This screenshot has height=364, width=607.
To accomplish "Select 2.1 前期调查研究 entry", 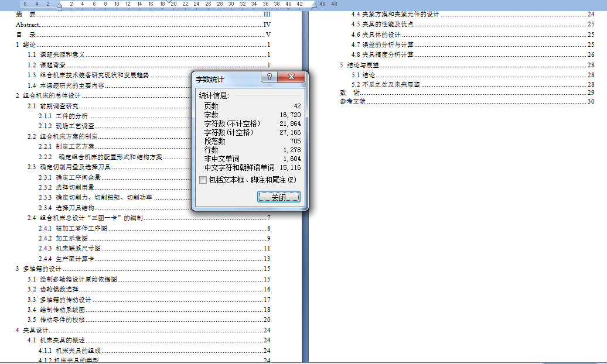I will point(109,106).
